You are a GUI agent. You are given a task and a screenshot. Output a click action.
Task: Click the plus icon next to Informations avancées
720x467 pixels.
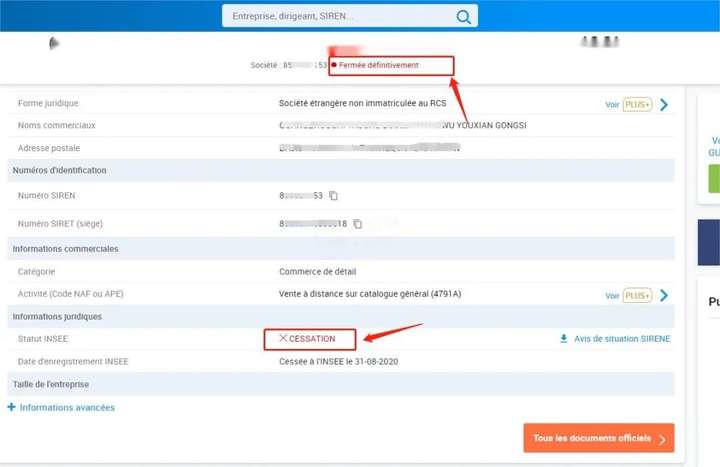(11, 407)
